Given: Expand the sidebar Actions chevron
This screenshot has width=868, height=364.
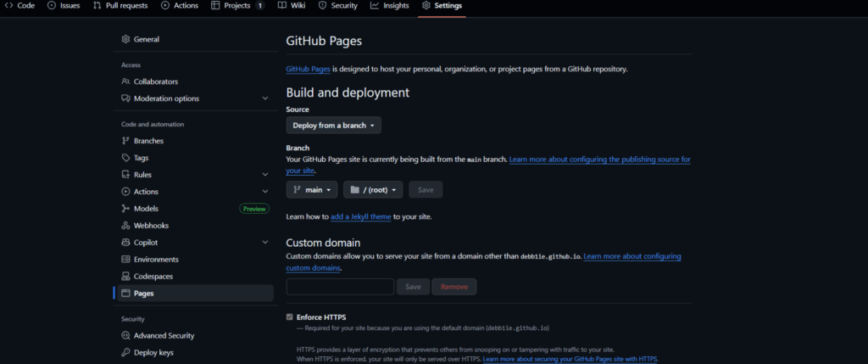Looking at the screenshot, I should tap(265, 192).
